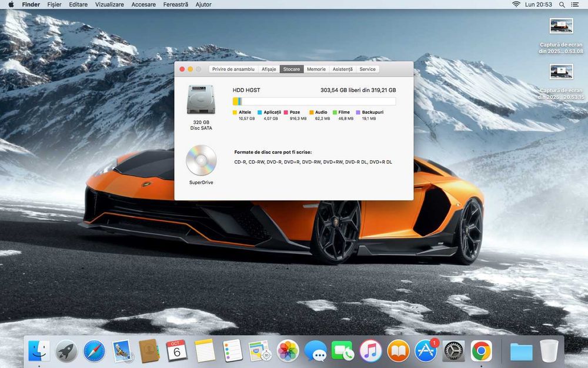
Task: Open FaceTime icon in Dock
Action: tap(343, 352)
